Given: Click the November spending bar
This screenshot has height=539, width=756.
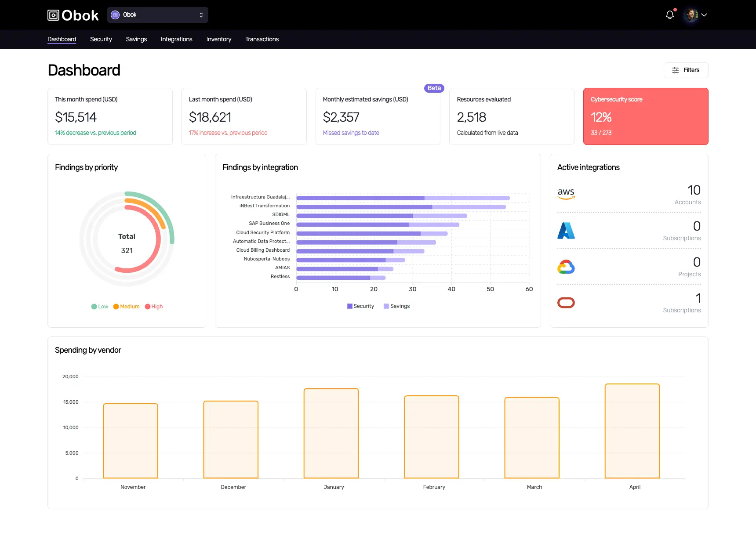Looking at the screenshot, I should 131,441.
